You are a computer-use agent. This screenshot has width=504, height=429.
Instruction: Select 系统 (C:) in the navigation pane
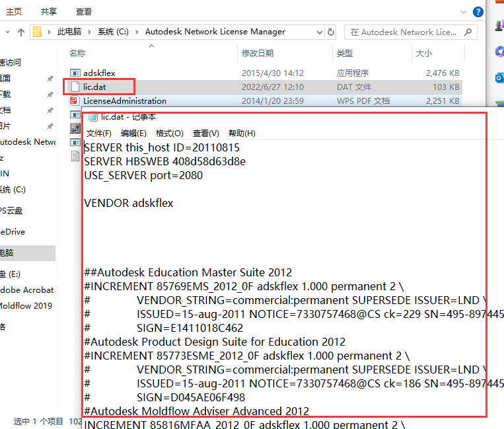click(x=13, y=190)
